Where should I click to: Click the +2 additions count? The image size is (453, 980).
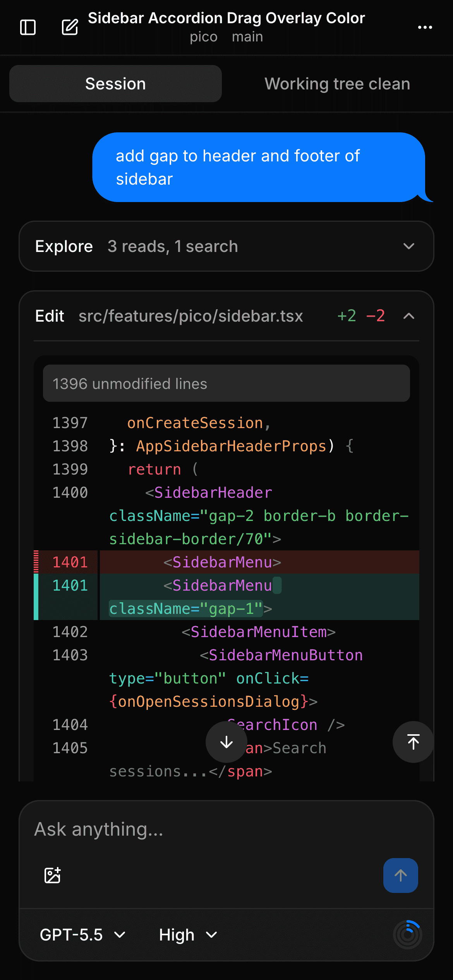[347, 316]
